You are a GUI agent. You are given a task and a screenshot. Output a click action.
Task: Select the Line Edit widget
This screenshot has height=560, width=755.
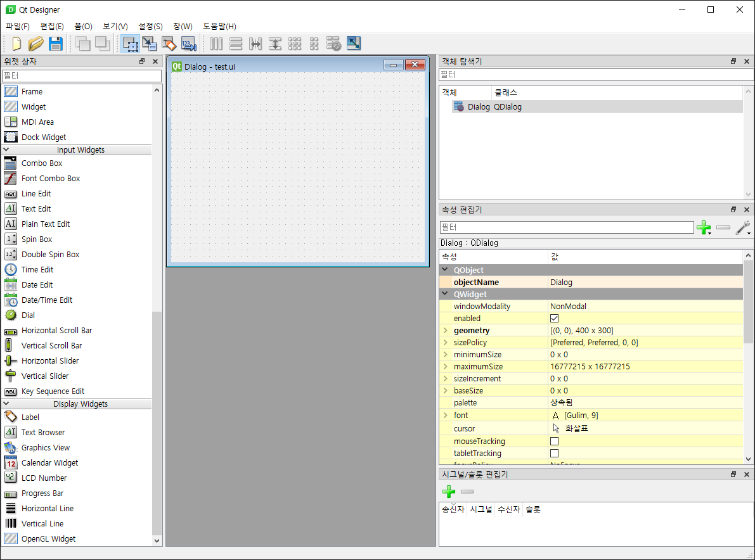pyautogui.click(x=35, y=193)
